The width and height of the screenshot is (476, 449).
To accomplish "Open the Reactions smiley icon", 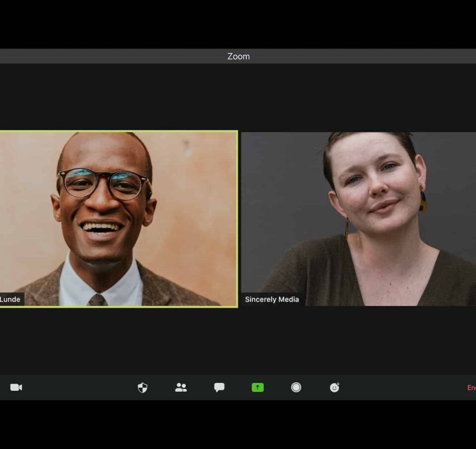I will [x=335, y=387].
